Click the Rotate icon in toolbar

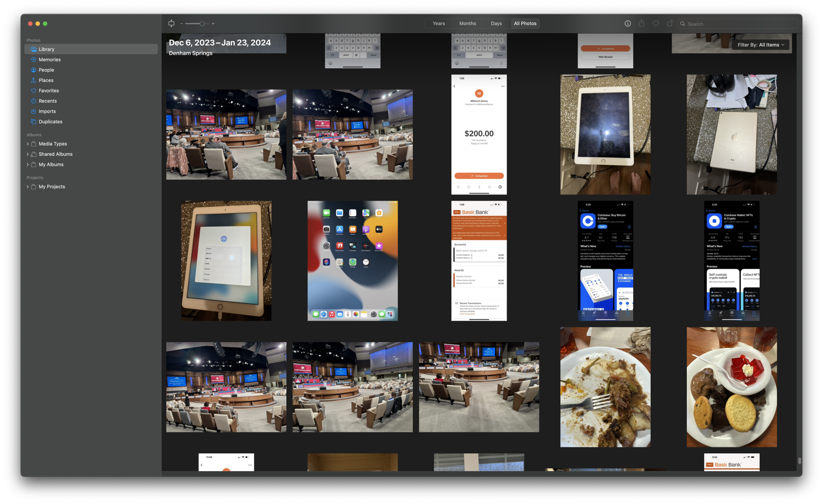click(670, 23)
